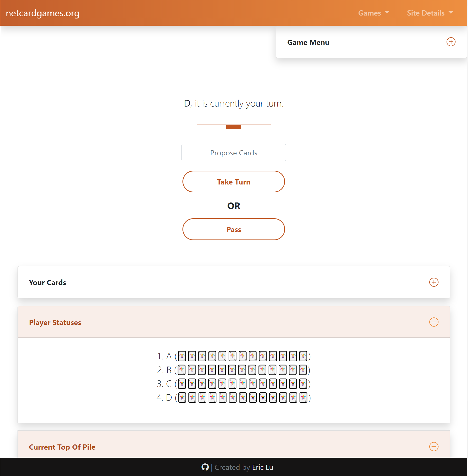Expand the Game Menu plus icon
This screenshot has width=468, height=476.
(451, 42)
